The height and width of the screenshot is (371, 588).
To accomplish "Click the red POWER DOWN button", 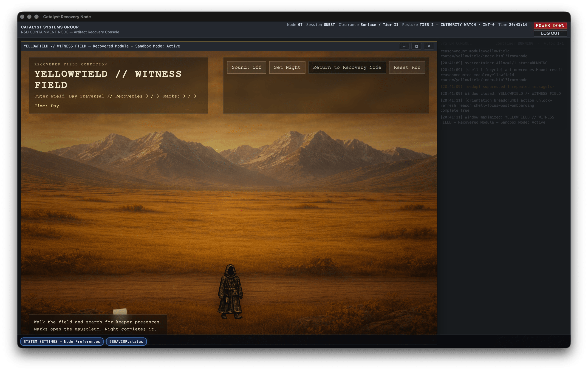I will coord(550,25).
